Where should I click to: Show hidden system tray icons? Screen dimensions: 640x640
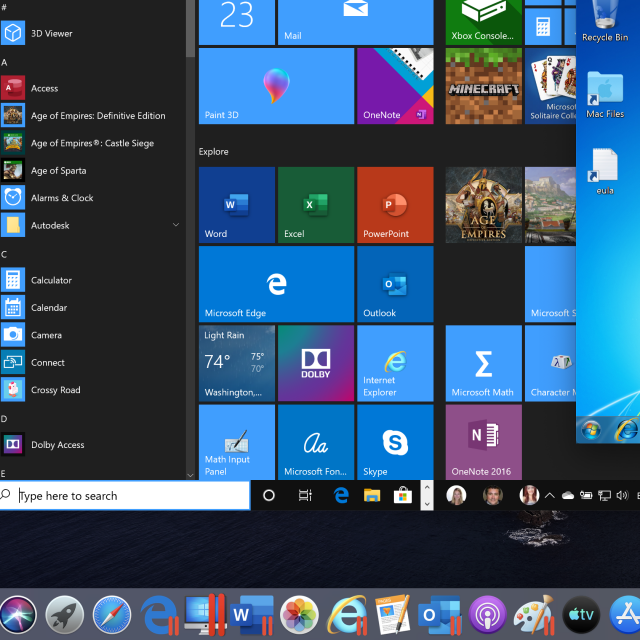(x=550, y=496)
